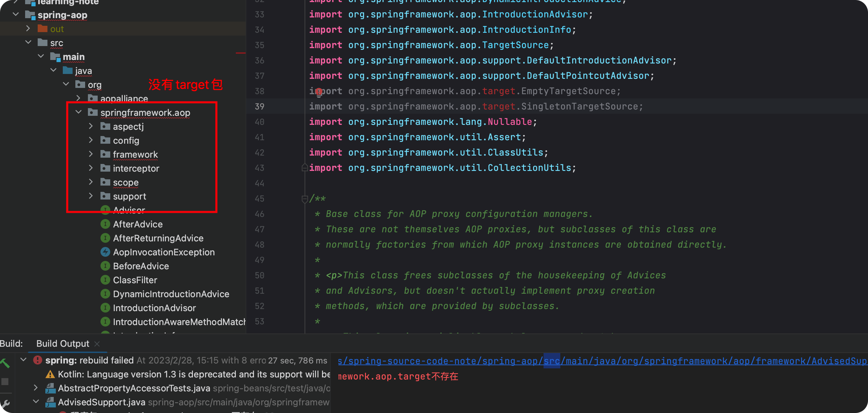Click the AdvisedSupport.java file icon in build tree
This screenshot has height=413, width=868.
point(51,402)
